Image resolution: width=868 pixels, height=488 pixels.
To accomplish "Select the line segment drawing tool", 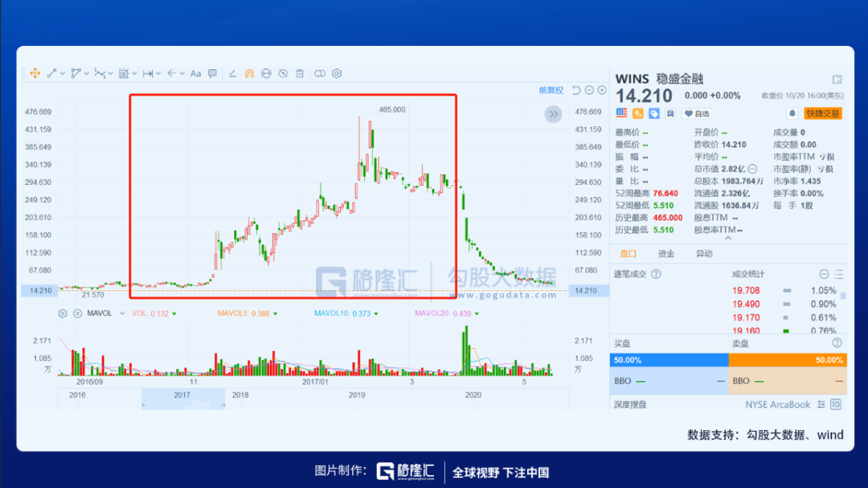I will tap(52, 73).
